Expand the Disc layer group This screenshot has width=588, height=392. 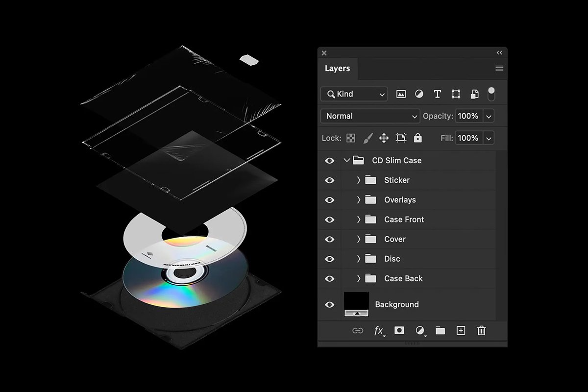click(x=358, y=259)
